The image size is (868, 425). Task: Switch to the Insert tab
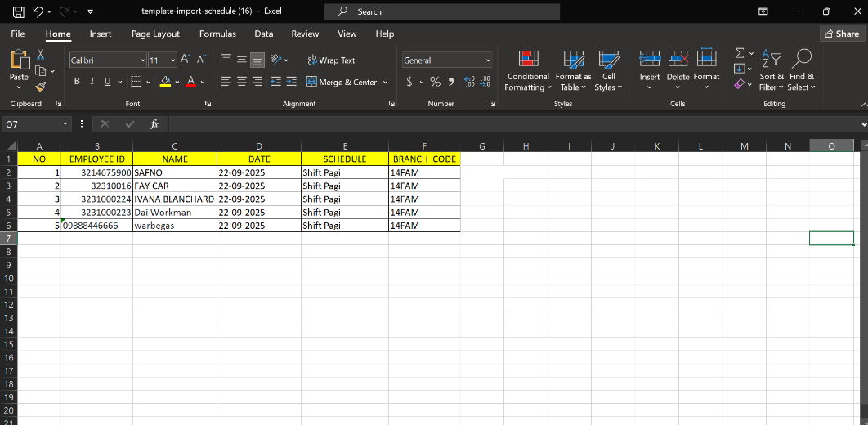[x=101, y=34]
